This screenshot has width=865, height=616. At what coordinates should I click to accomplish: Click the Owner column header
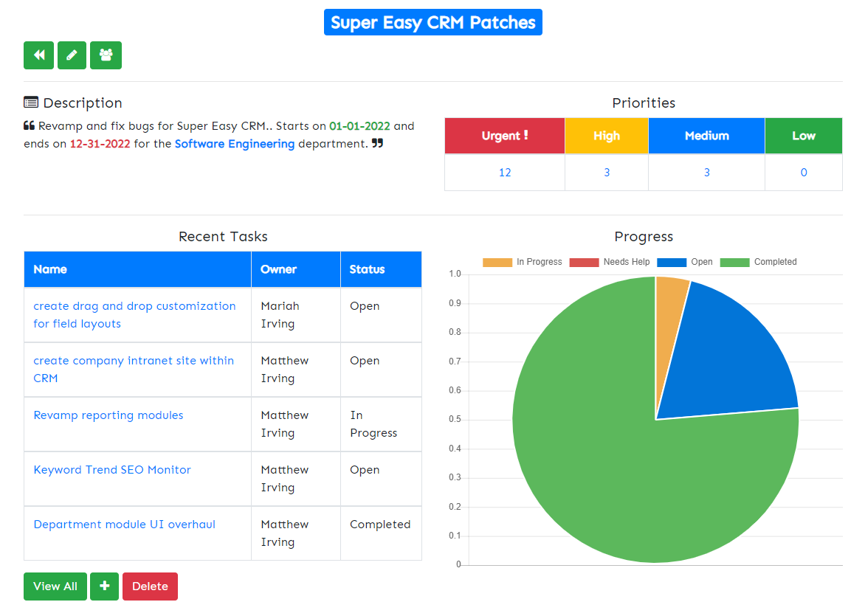[x=296, y=270]
